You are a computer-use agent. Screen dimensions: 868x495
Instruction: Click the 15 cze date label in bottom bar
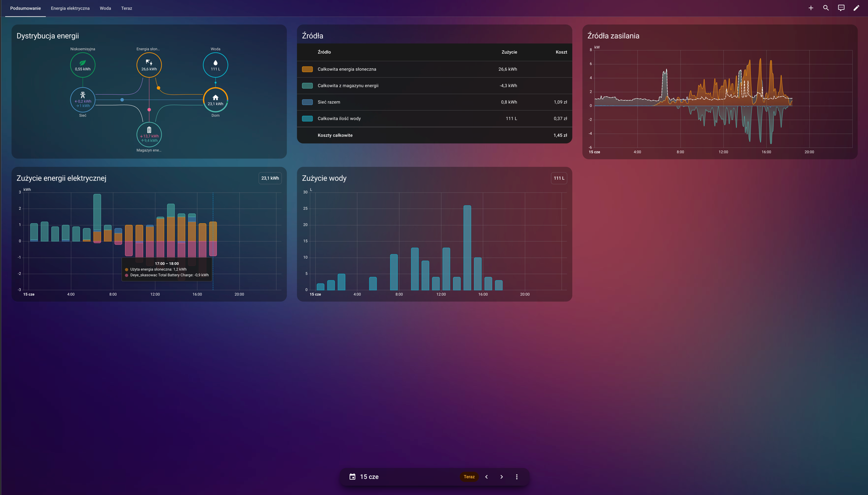tap(369, 477)
